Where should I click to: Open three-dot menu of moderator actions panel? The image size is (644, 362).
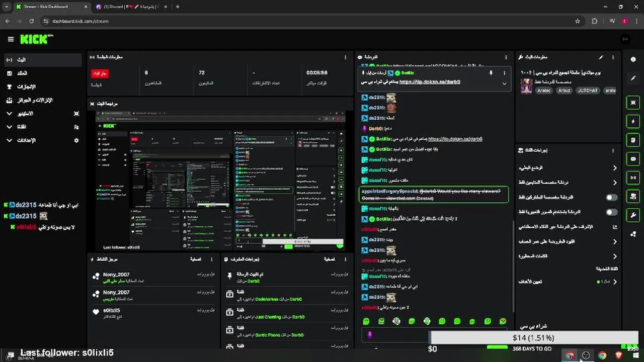coord(345,259)
